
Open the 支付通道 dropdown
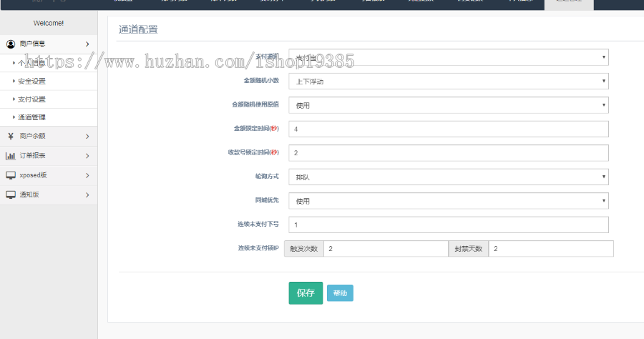(x=449, y=57)
